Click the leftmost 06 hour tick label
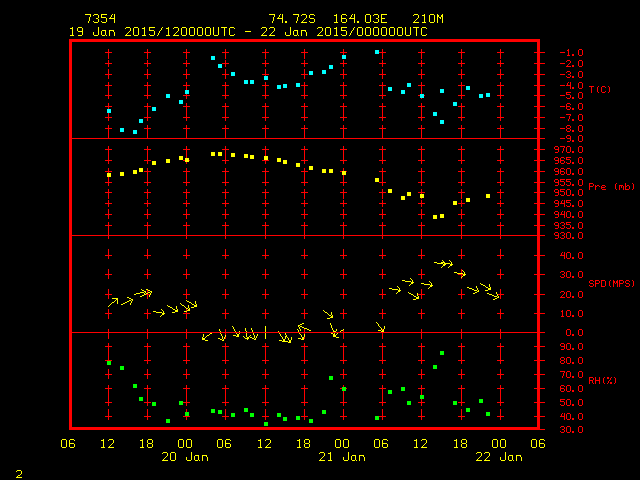The height and width of the screenshot is (480, 640). pyautogui.click(x=69, y=444)
